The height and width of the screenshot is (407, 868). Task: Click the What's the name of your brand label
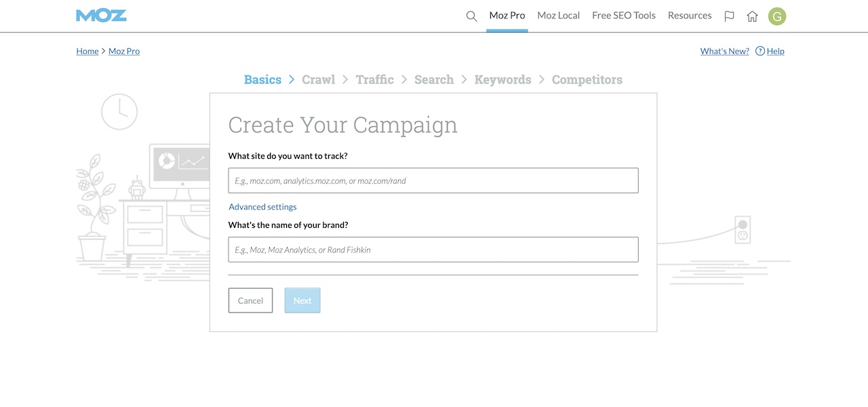pyautogui.click(x=288, y=225)
